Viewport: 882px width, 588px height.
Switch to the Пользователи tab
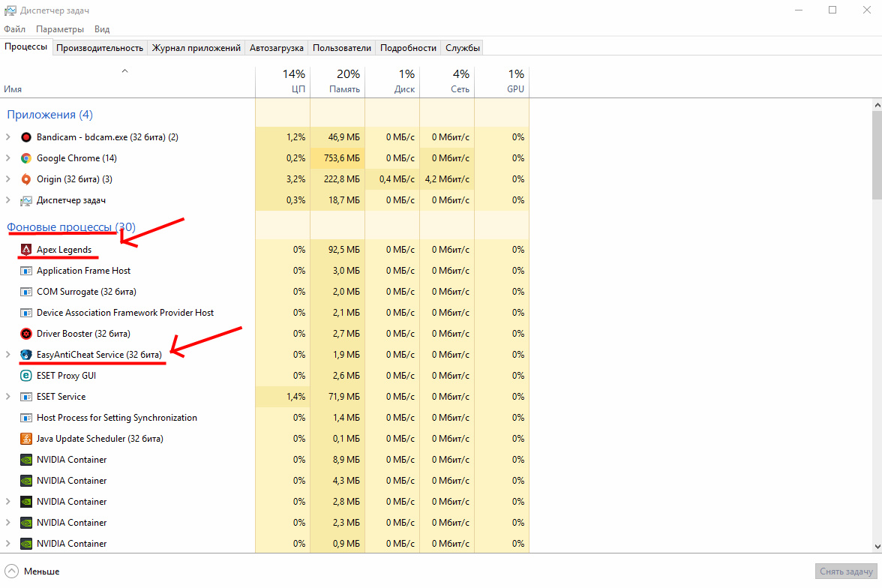point(342,48)
